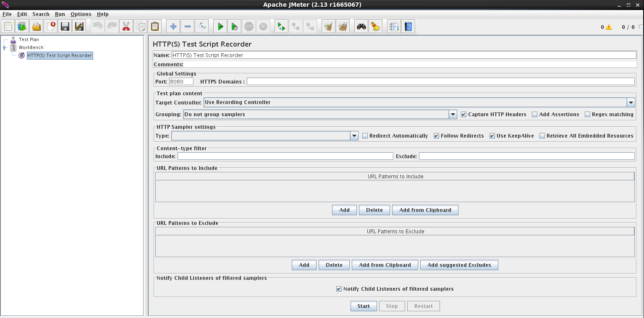Click the Shutdown test icon

click(263, 26)
